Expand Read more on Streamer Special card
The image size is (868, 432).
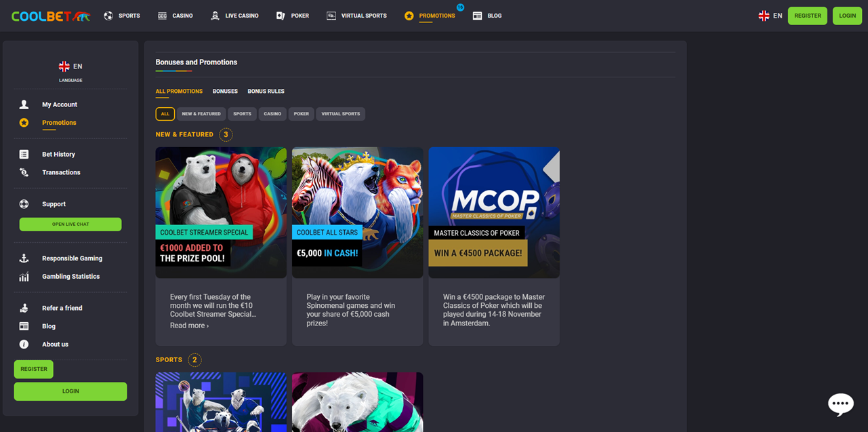189,326
